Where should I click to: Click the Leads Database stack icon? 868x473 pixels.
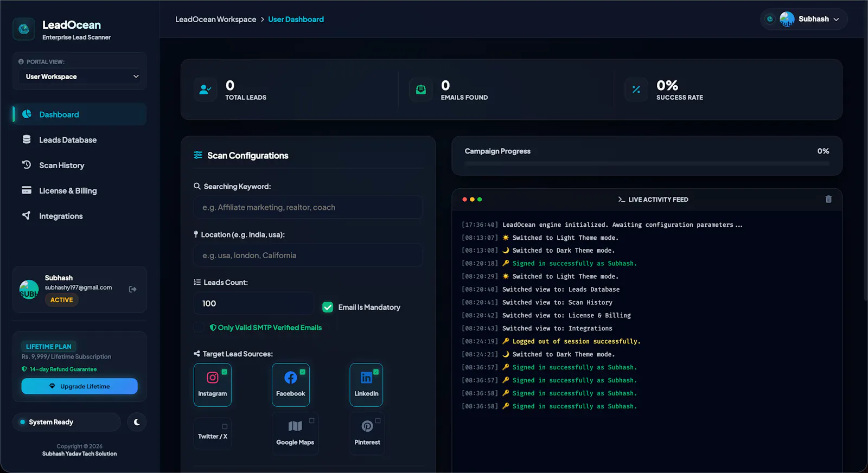coord(27,139)
